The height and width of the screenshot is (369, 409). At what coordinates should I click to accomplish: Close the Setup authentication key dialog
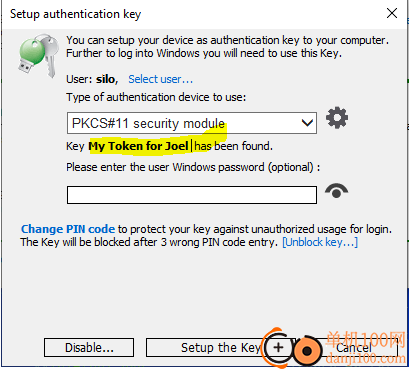392,13
